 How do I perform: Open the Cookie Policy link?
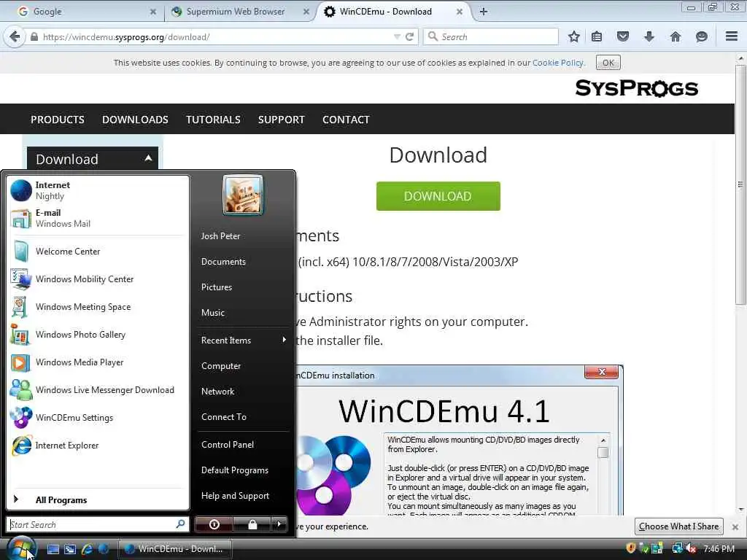click(557, 63)
